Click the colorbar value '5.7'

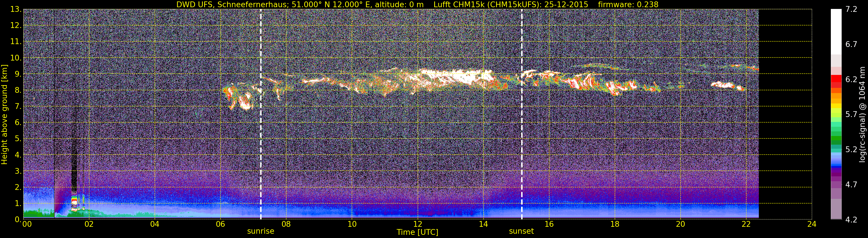(851, 114)
